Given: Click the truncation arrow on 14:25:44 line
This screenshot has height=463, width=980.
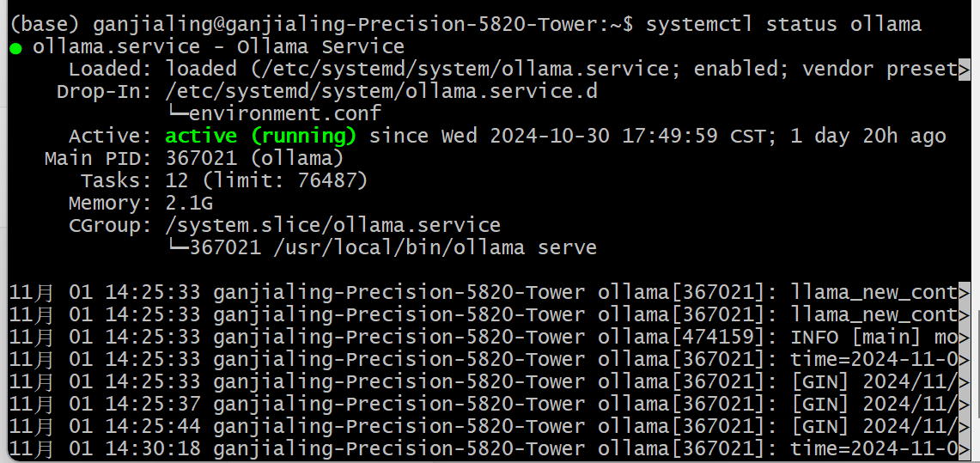Looking at the screenshot, I should point(965,427).
